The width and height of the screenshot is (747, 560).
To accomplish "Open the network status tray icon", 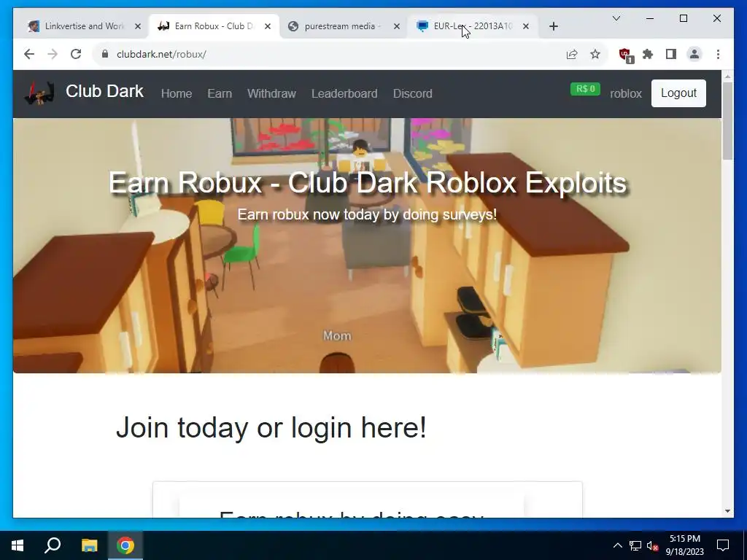I will click(x=635, y=545).
